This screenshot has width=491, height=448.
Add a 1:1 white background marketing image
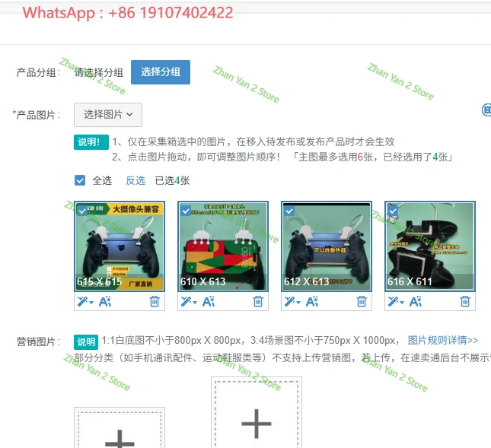[x=120, y=428]
